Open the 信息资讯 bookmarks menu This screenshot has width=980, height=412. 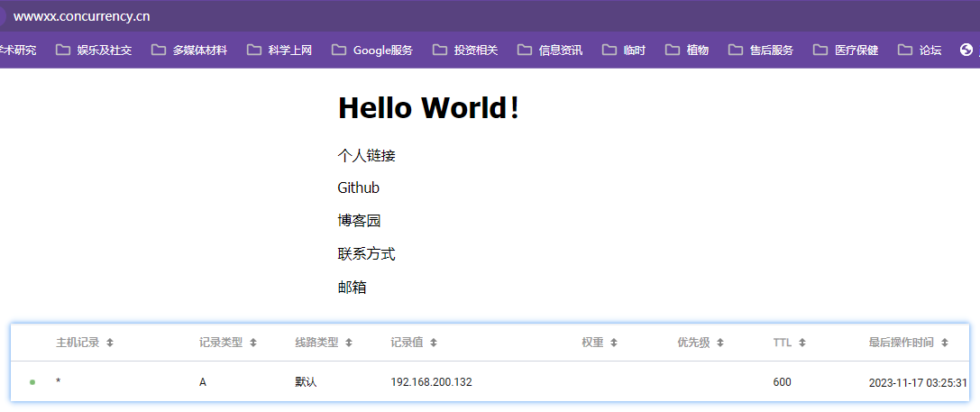coord(550,50)
